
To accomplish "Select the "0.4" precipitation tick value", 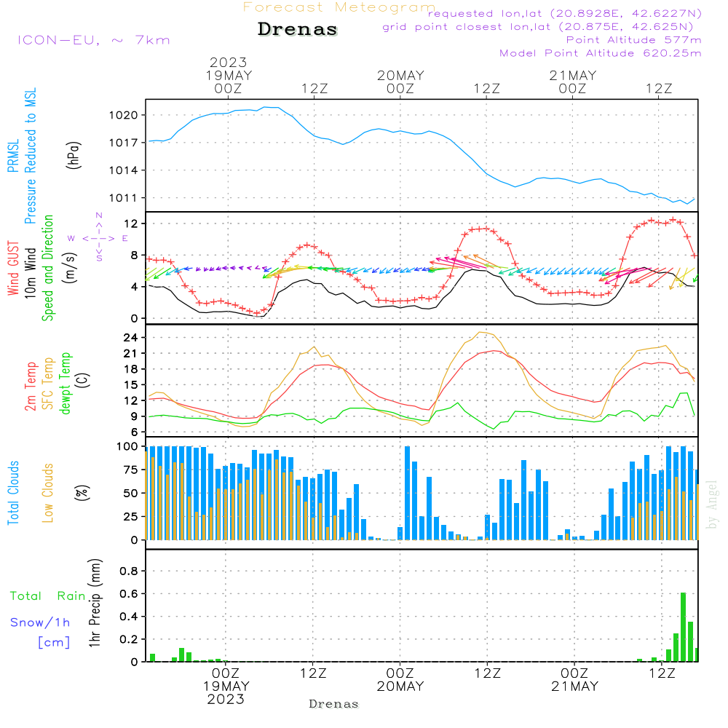I will 129,617.
